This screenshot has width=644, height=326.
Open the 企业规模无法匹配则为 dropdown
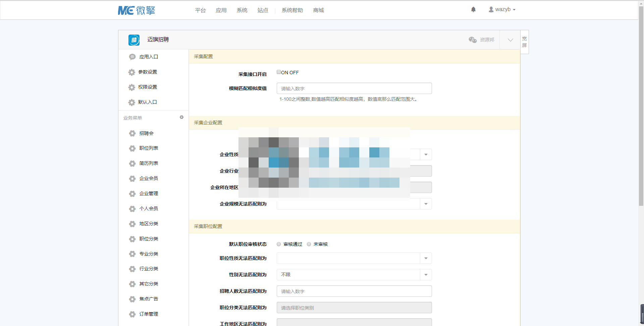[354, 204]
